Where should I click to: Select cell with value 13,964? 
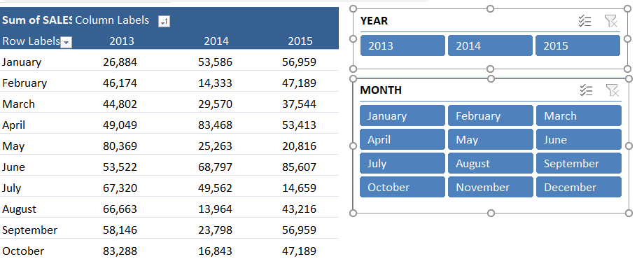tap(215, 209)
